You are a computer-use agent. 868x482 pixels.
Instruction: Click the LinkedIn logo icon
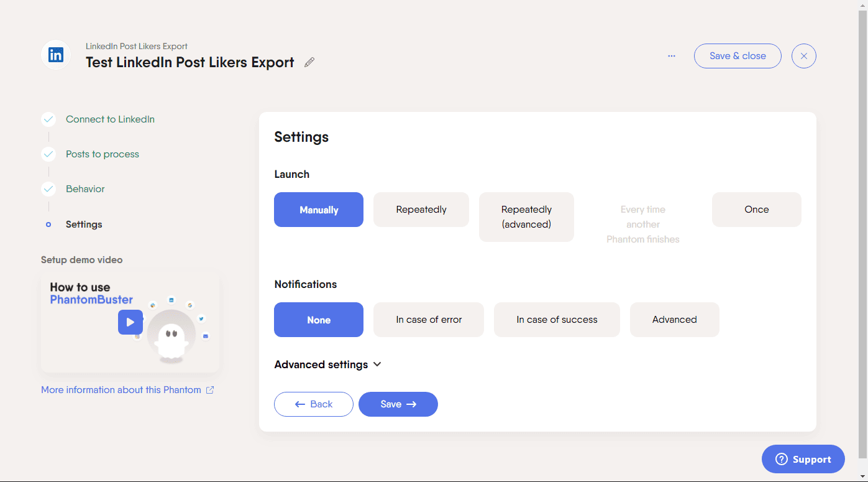coord(56,55)
